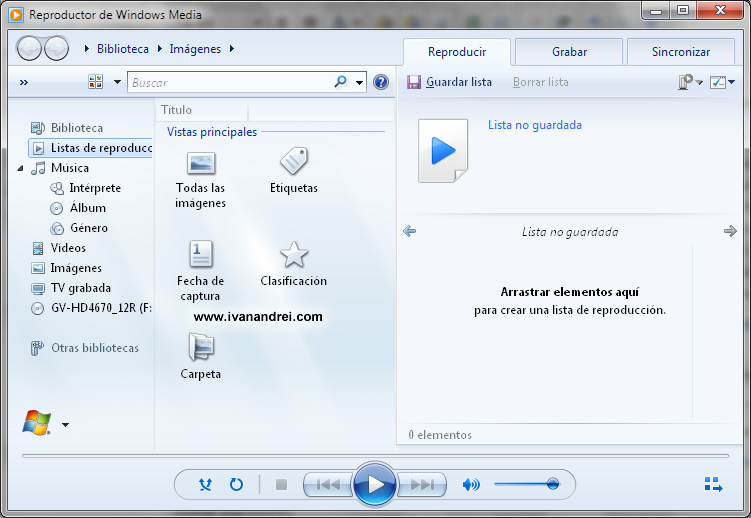Select Intérprete under Música
751x518 pixels.
pyautogui.click(x=85, y=188)
